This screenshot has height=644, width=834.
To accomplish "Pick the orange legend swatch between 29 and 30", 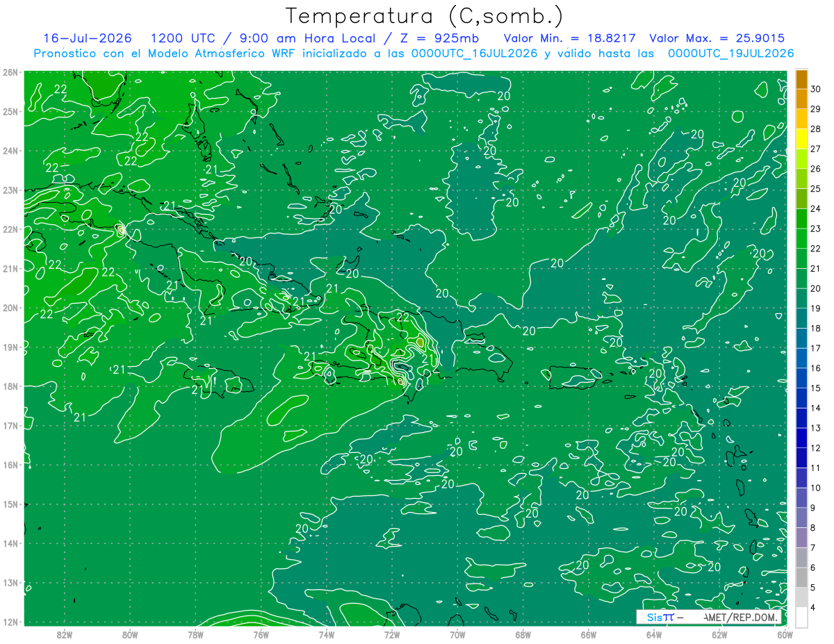I will tap(801, 99).
